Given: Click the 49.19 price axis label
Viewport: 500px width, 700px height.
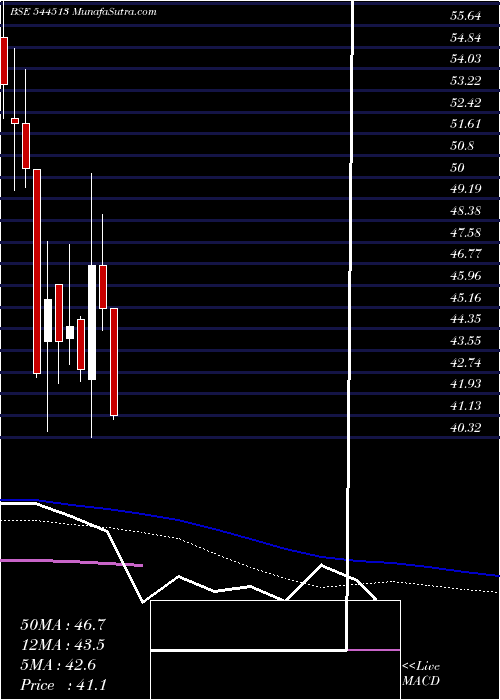Looking at the screenshot, I should click(x=466, y=189).
